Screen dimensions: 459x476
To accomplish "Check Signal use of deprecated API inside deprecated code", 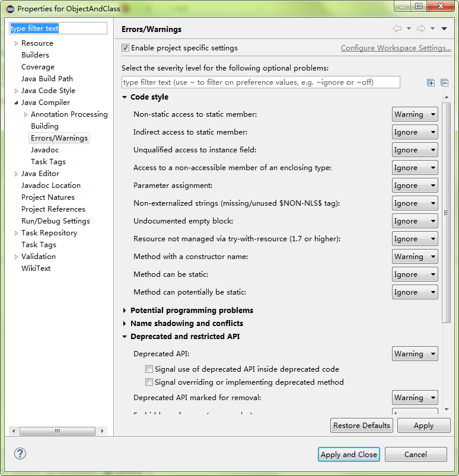I will pos(149,369).
